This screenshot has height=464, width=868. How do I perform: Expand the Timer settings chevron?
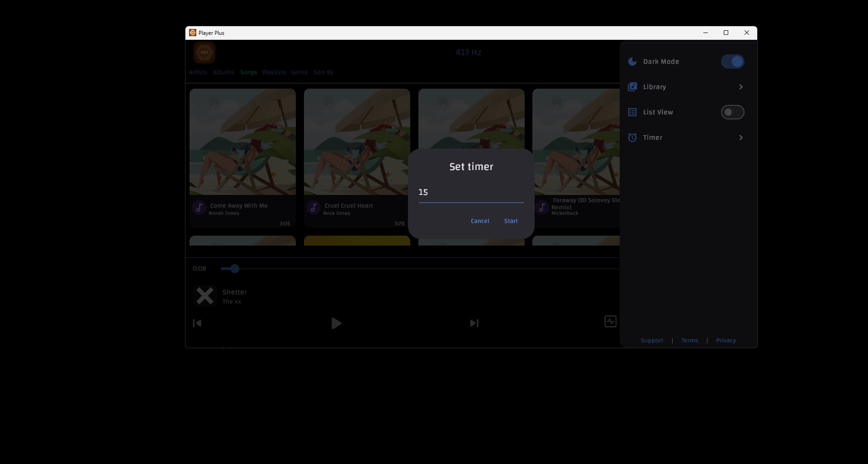pyautogui.click(x=741, y=137)
